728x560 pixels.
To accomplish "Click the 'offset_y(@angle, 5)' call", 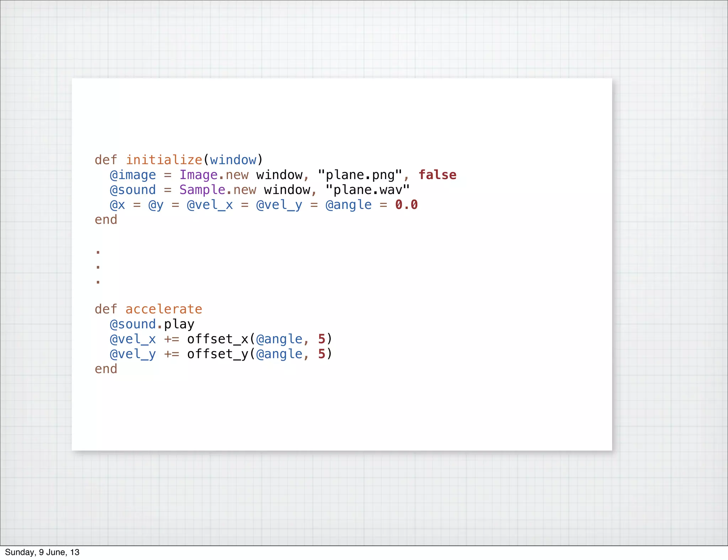I will 259,354.
